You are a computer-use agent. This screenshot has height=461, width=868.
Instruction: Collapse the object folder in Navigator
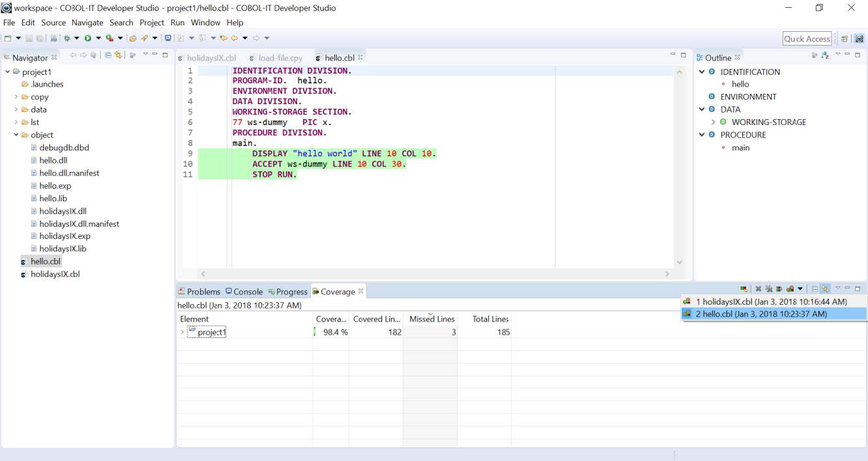tap(16, 135)
